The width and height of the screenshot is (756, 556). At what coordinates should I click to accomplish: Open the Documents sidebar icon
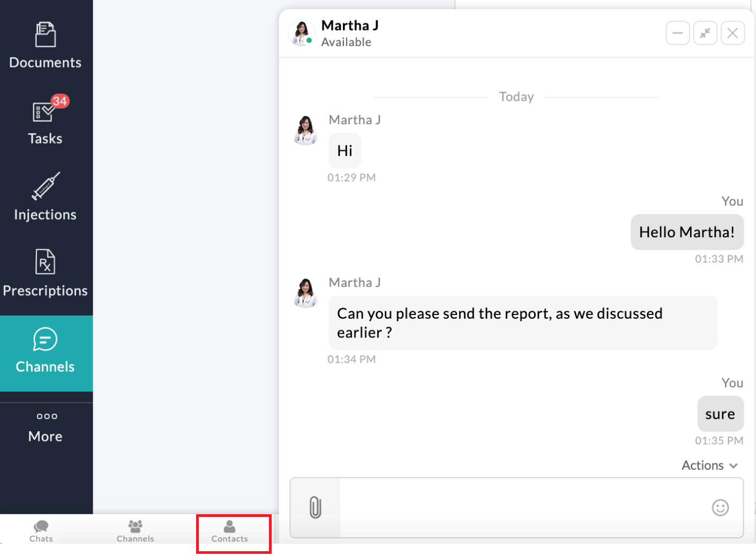tap(46, 35)
